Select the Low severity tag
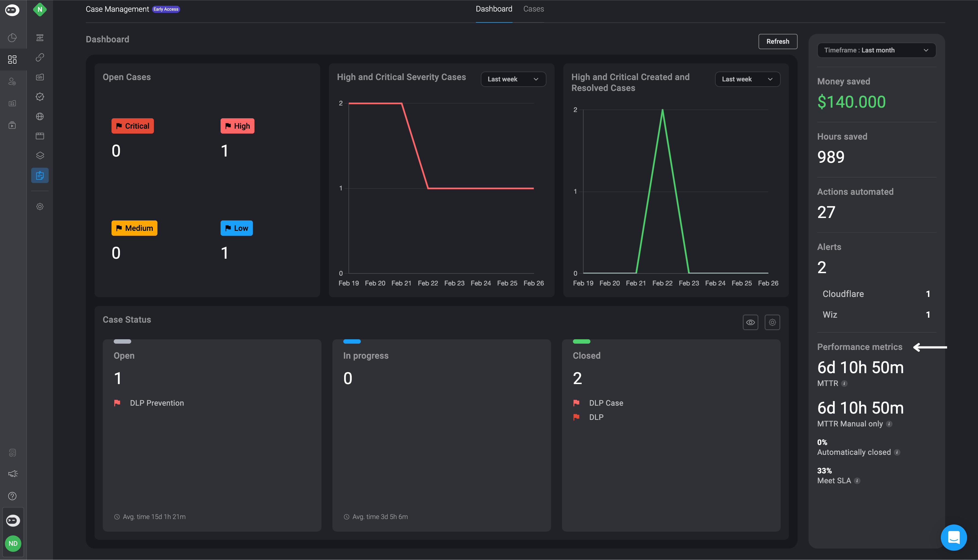 [x=236, y=228]
